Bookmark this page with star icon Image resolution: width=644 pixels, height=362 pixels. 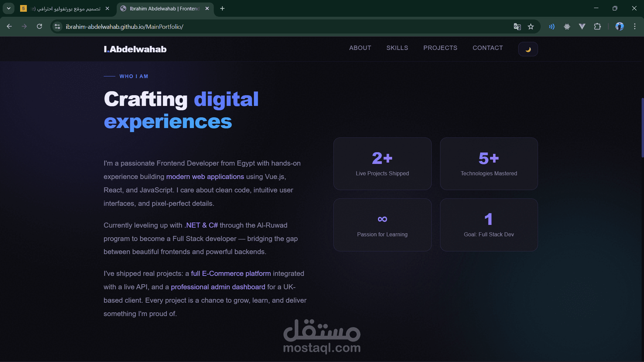[531, 27]
